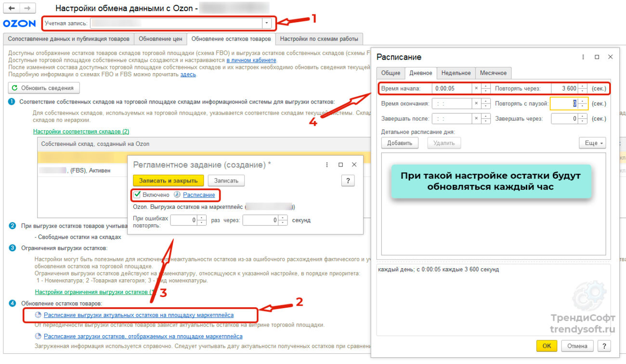
Task: Click the clock icon next to Расписание
Action: 177,195
